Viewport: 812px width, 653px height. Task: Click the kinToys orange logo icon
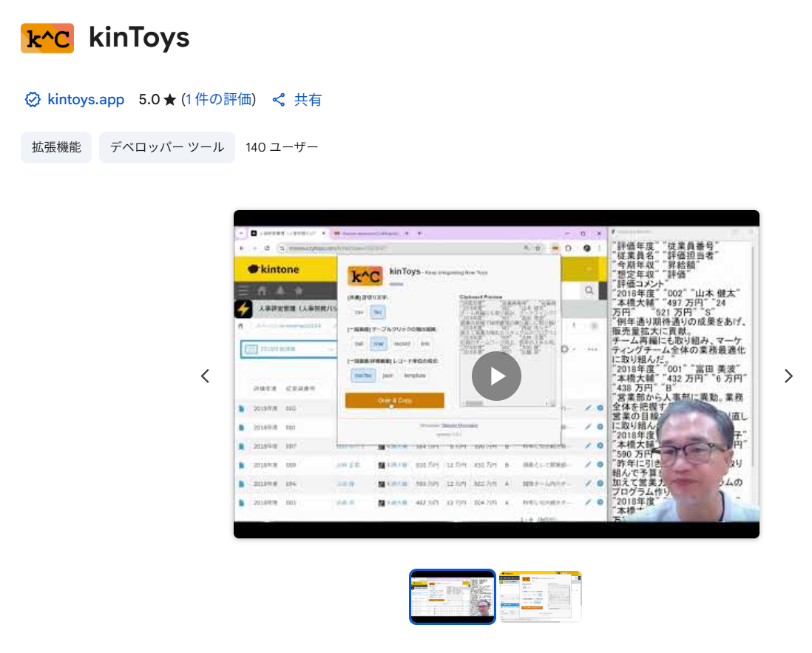point(47,38)
